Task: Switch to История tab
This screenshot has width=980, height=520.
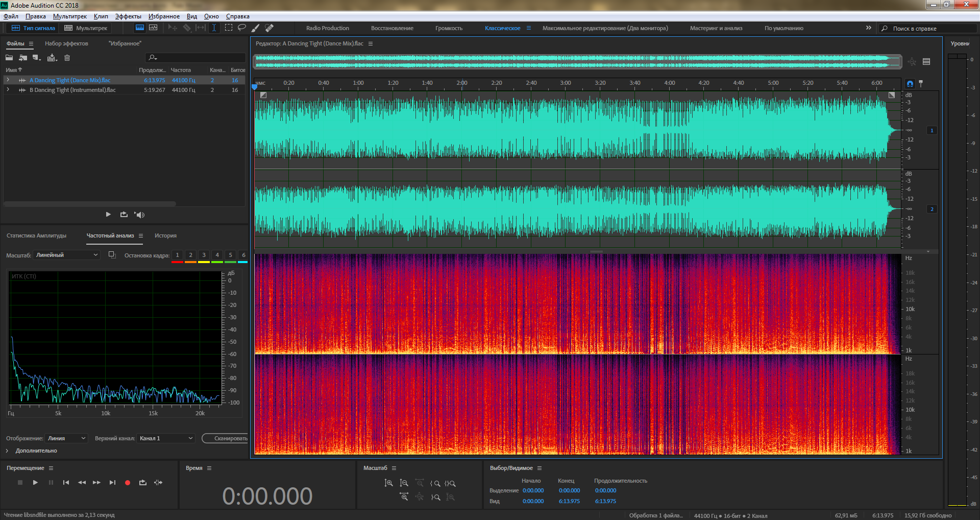Action: 166,235
